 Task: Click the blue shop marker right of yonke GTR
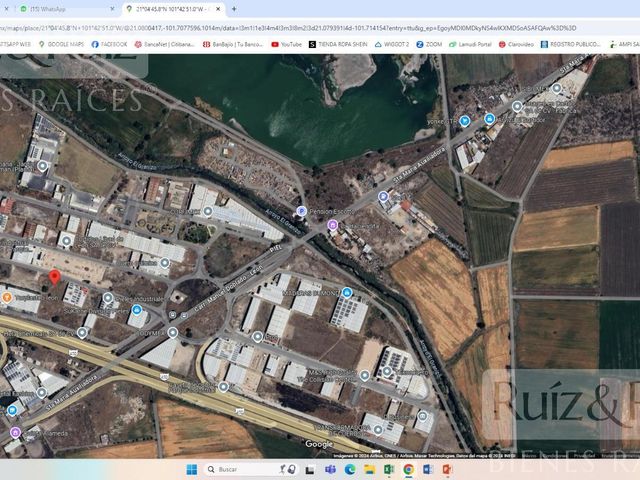489,119
